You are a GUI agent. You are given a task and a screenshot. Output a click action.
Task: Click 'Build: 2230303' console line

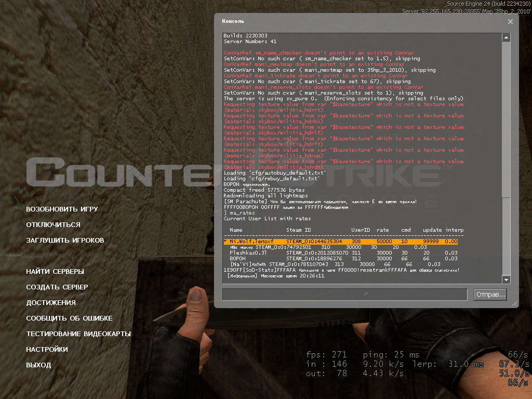tap(245, 36)
